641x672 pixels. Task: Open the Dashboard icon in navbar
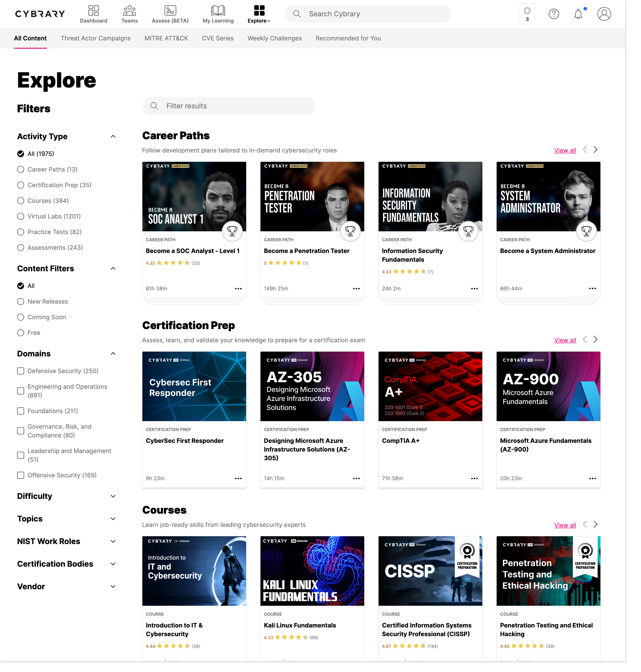(93, 11)
